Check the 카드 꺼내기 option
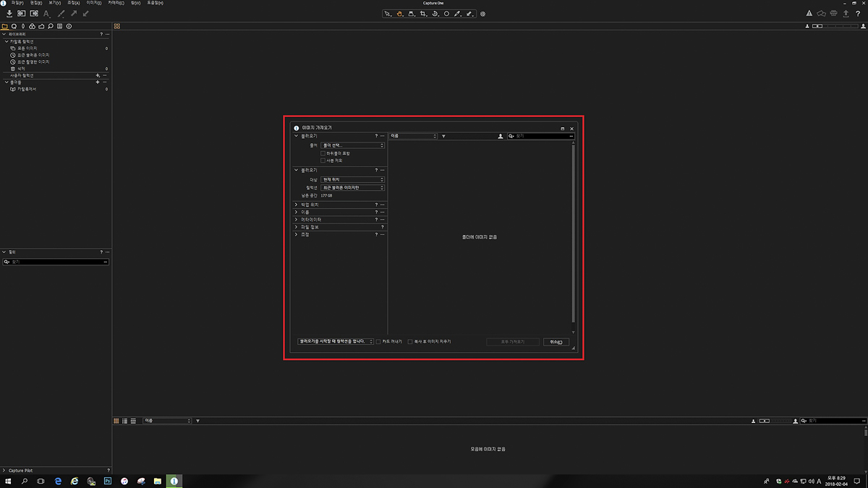The height and width of the screenshot is (488, 868). tap(378, 341)
